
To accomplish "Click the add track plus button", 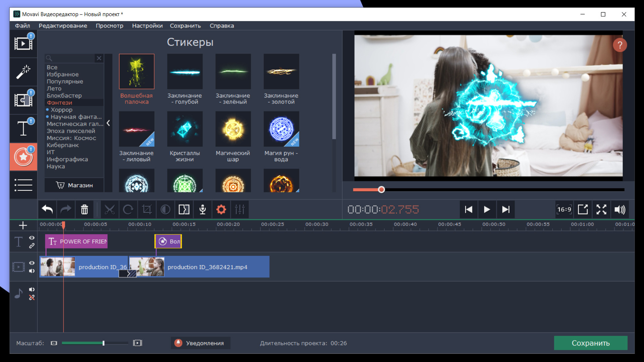I will tap(23, 226).
